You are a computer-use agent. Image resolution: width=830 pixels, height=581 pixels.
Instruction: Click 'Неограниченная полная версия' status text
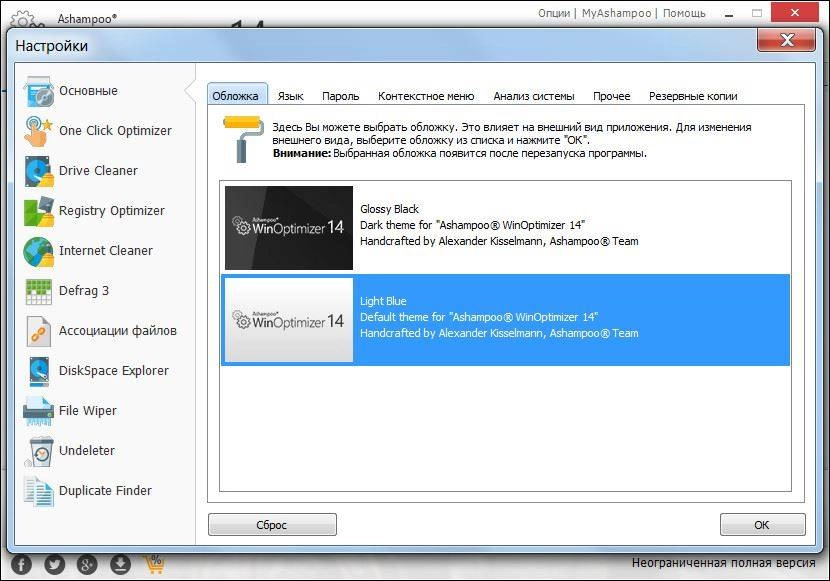pos(723,563)
